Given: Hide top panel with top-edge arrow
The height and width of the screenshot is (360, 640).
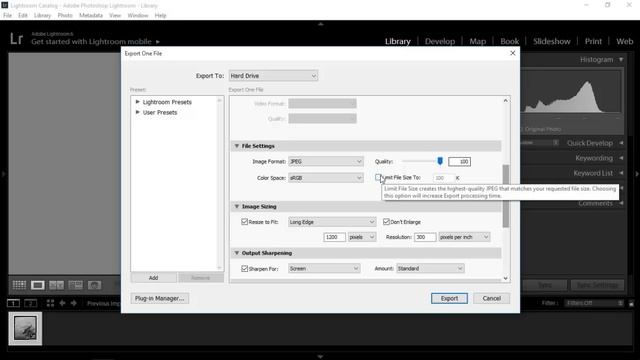Looking at the screenshot, I should [x=320, y=24].
